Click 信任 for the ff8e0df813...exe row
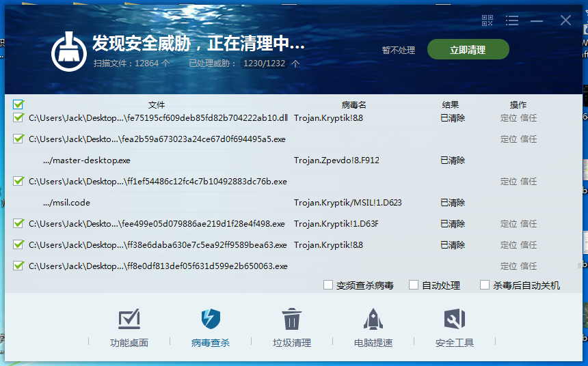This screenshot has width=588, height=366. (529, 266)
